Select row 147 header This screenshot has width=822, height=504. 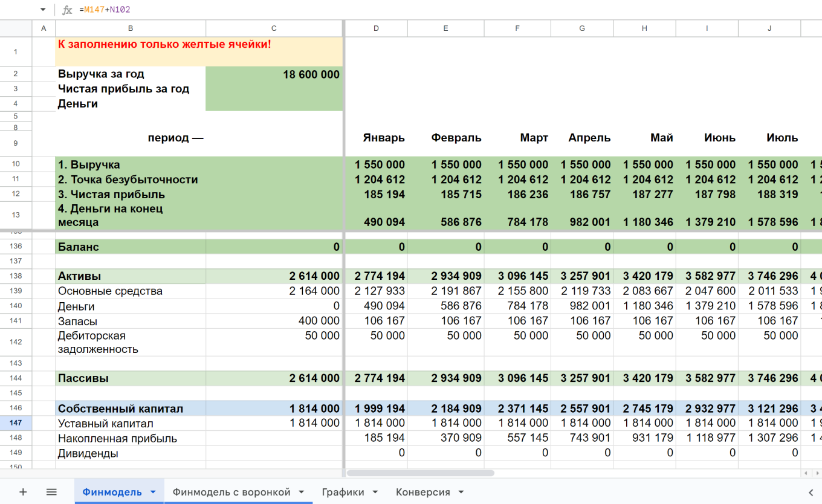[x=16, y=423]
